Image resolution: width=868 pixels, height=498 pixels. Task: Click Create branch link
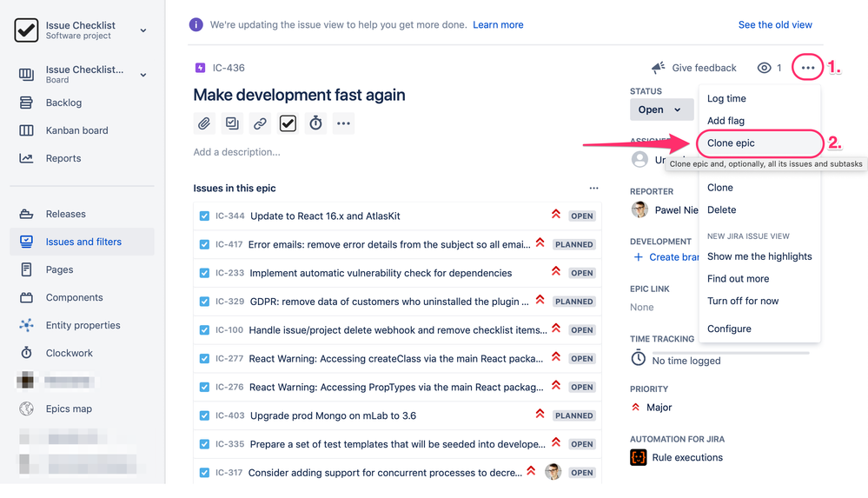pyautogui.click(x=673, y=257)
